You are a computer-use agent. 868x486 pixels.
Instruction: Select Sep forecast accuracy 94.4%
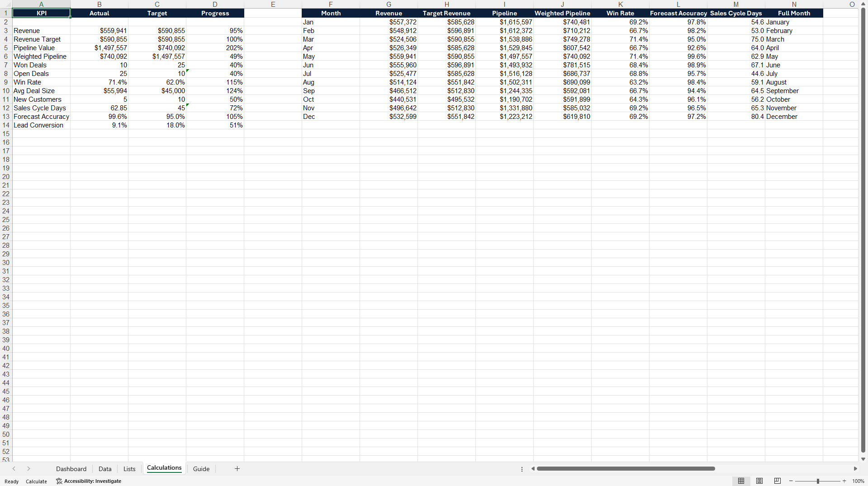(678, 91)
